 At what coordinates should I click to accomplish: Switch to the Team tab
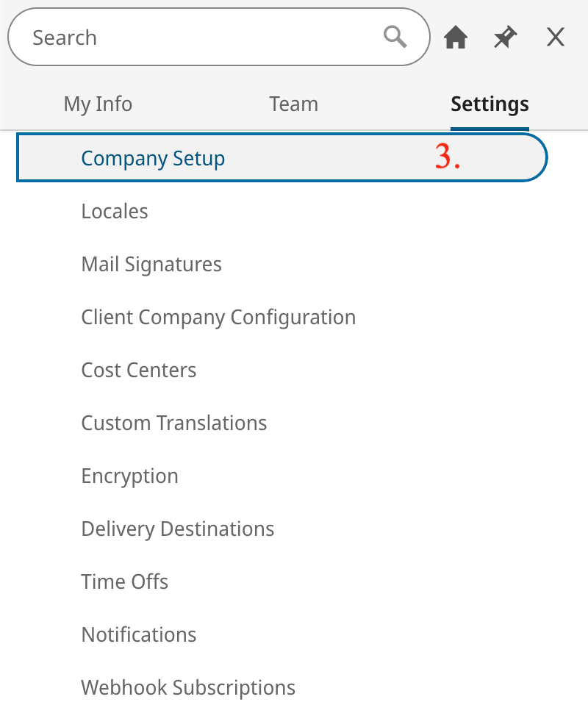tap(293, 104)
